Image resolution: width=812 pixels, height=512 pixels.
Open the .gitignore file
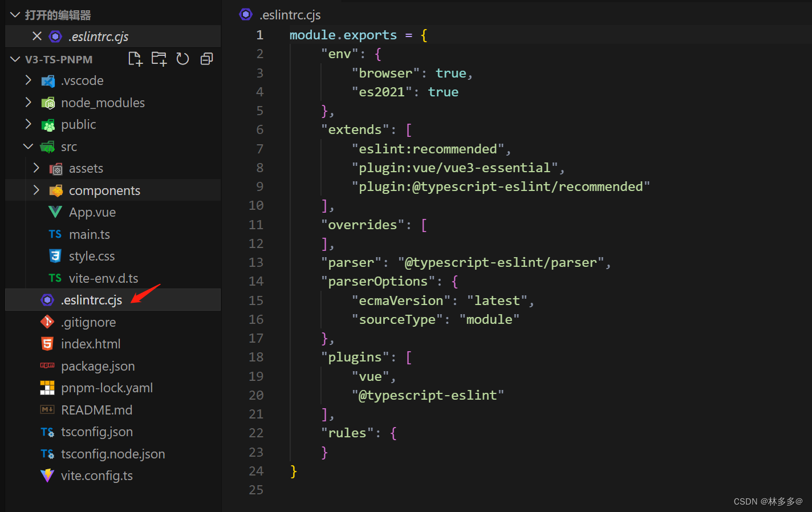pos(88,322)
